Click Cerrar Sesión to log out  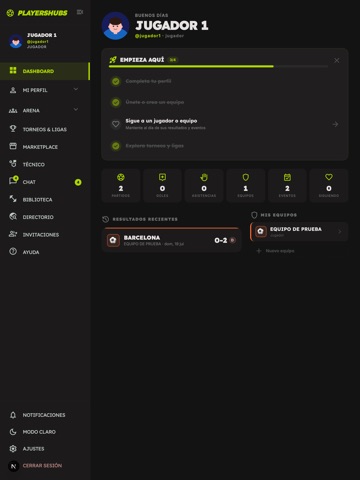[x=42, y=466]
